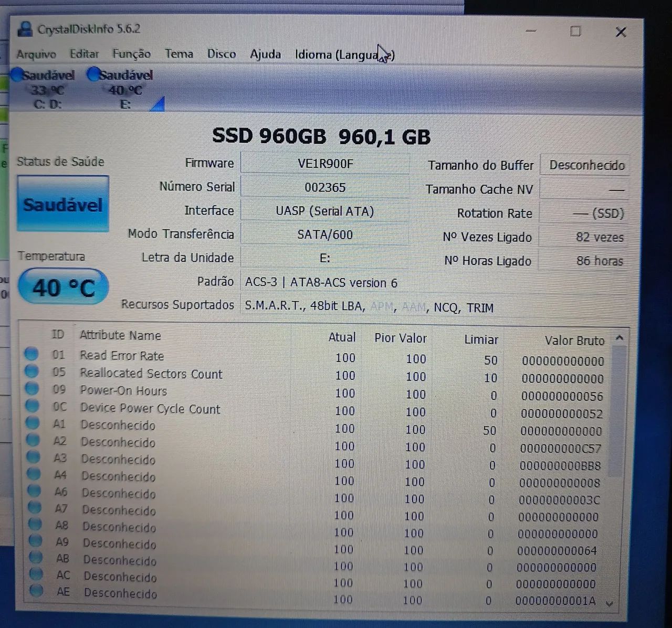Image resolution: width=672 pixels, height=628 pixels.
Task: Click raw value 000000000BB8
Action: (x=560, y=466)
